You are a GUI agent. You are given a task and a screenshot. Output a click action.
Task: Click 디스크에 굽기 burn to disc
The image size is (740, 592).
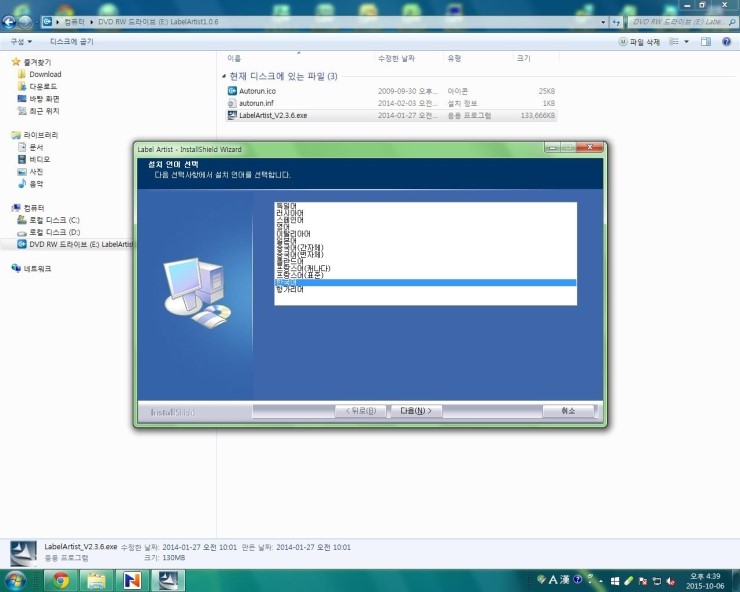pyautogui.click(x=72, y=42)
